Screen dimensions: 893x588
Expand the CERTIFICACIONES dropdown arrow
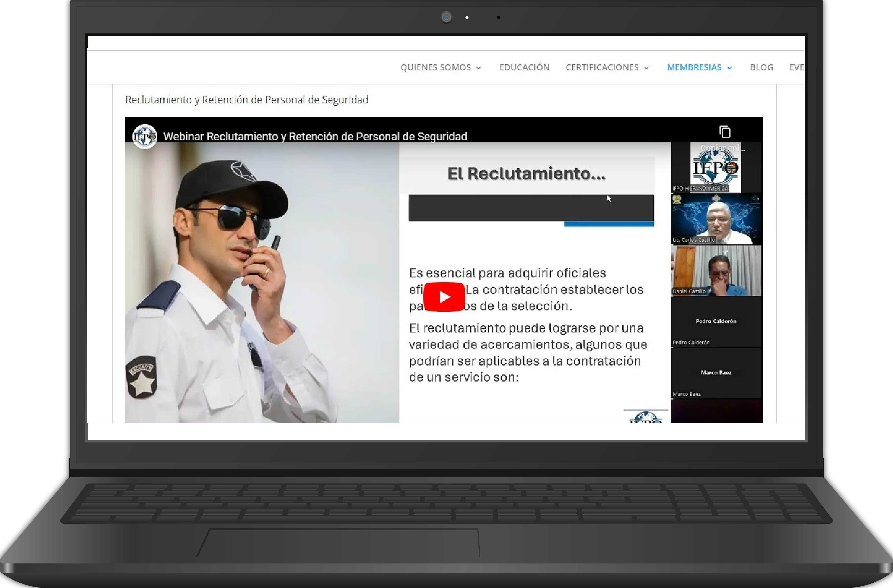pyautogui.click(x=646, y=68)
